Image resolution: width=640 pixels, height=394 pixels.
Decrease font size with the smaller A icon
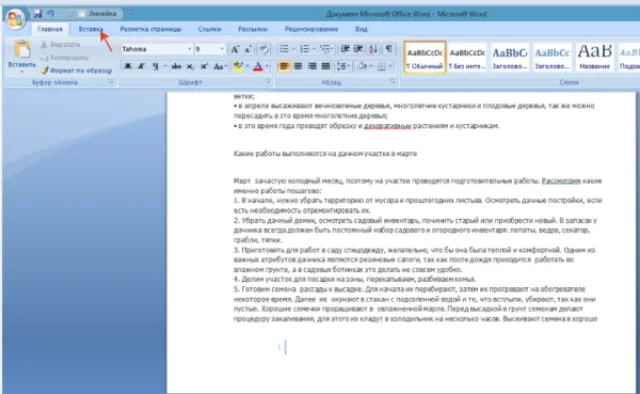(x=248, y=49)
